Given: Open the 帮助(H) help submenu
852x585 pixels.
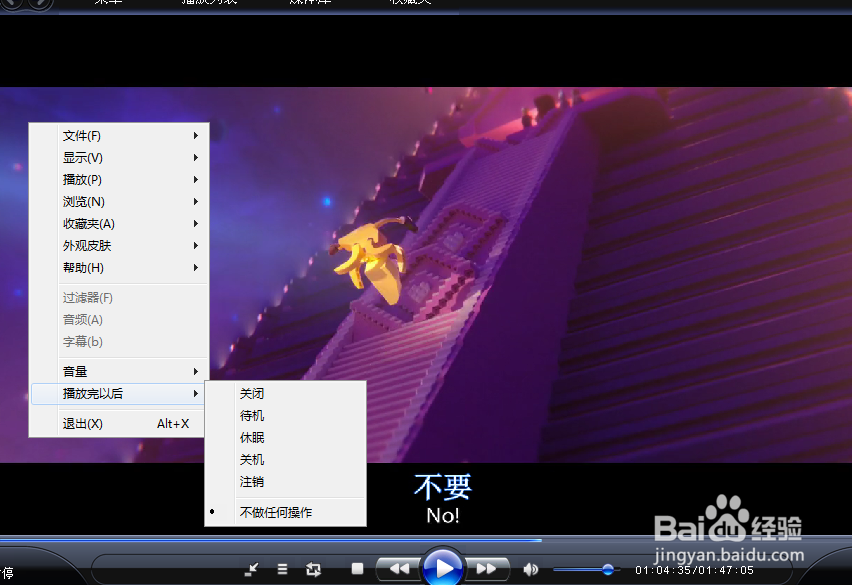Looking at the screenshot, I should (x=119, y=268).
